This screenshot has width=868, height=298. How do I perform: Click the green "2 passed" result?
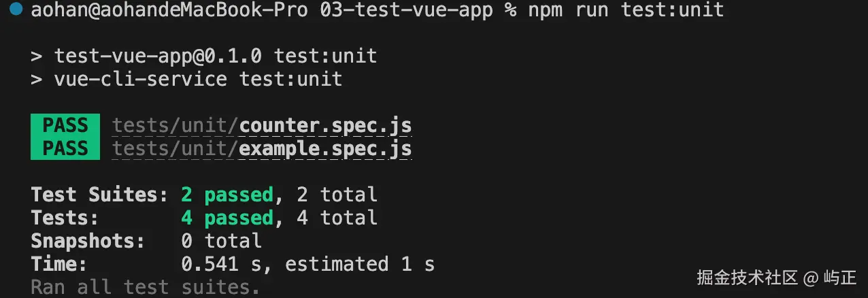tap(227, 195)
